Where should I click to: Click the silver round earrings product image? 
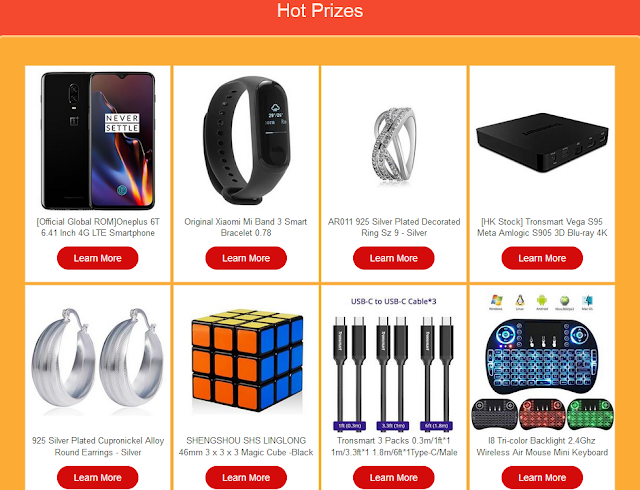pyautogui.click(x=98, y=359)
